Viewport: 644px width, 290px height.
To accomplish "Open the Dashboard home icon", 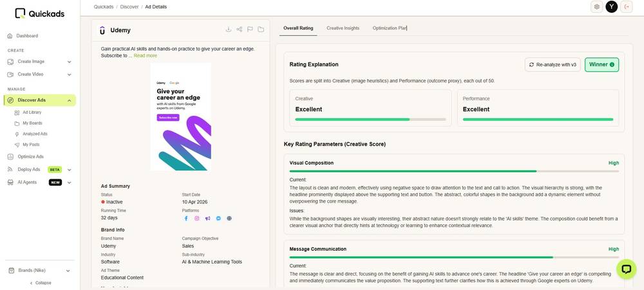I will coord(10,36).
